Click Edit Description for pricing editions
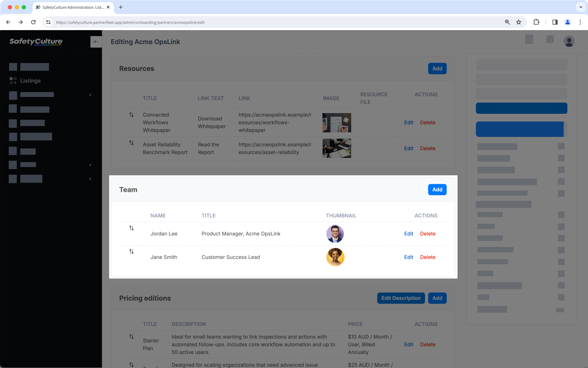 [x=401, y=298]
